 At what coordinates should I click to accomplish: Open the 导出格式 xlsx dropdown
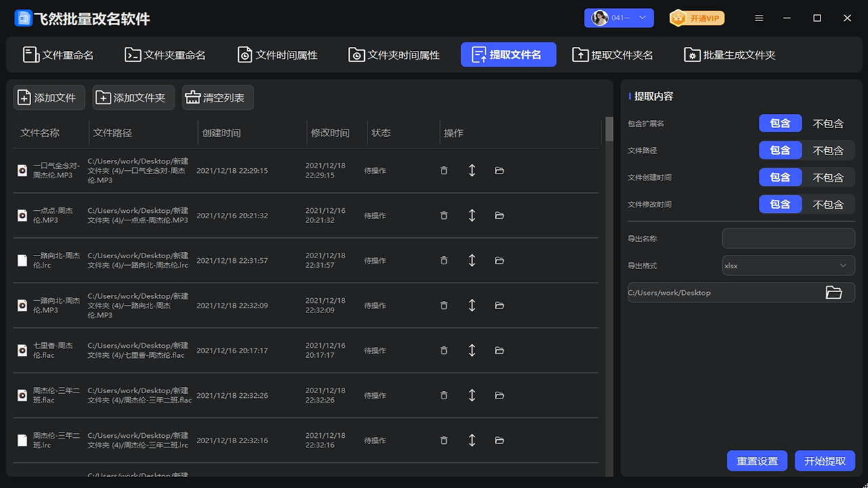(x=788, y=265)
